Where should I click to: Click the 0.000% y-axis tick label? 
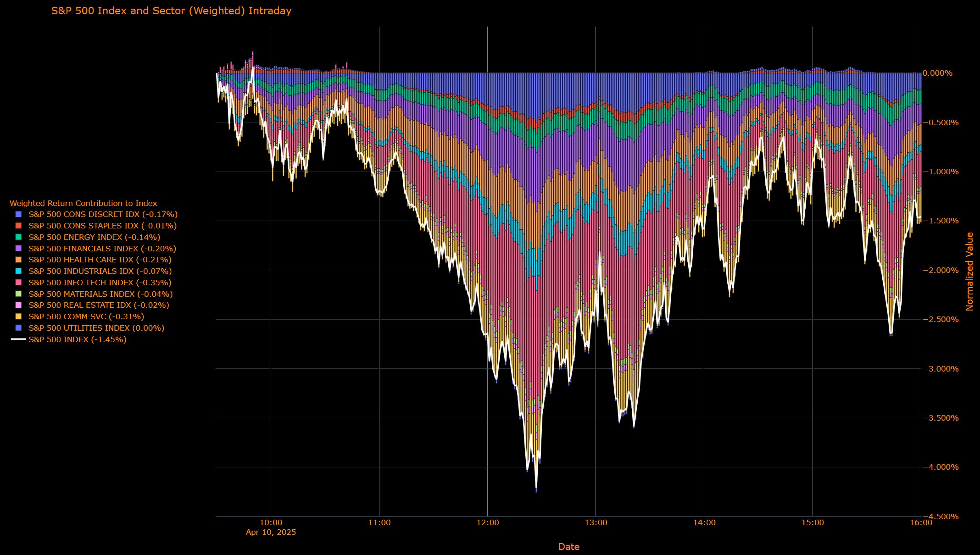tap(938, 73)
